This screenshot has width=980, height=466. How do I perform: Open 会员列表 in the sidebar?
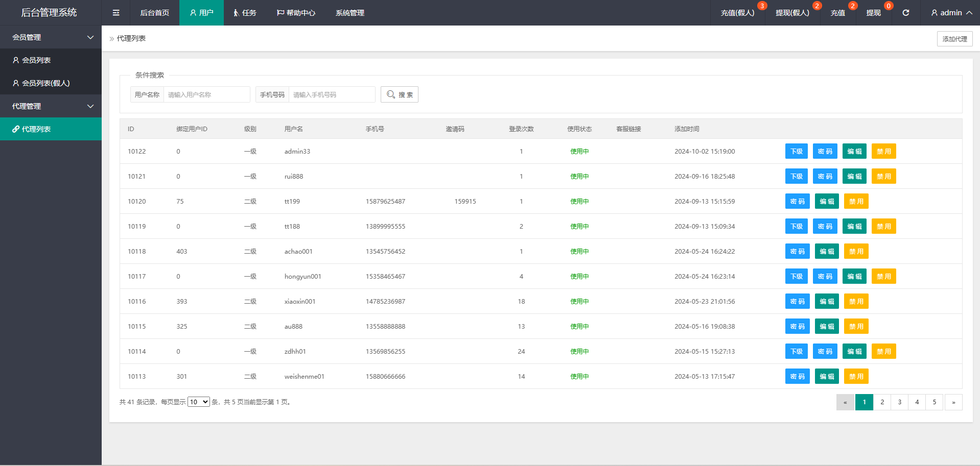click(36, 60)
